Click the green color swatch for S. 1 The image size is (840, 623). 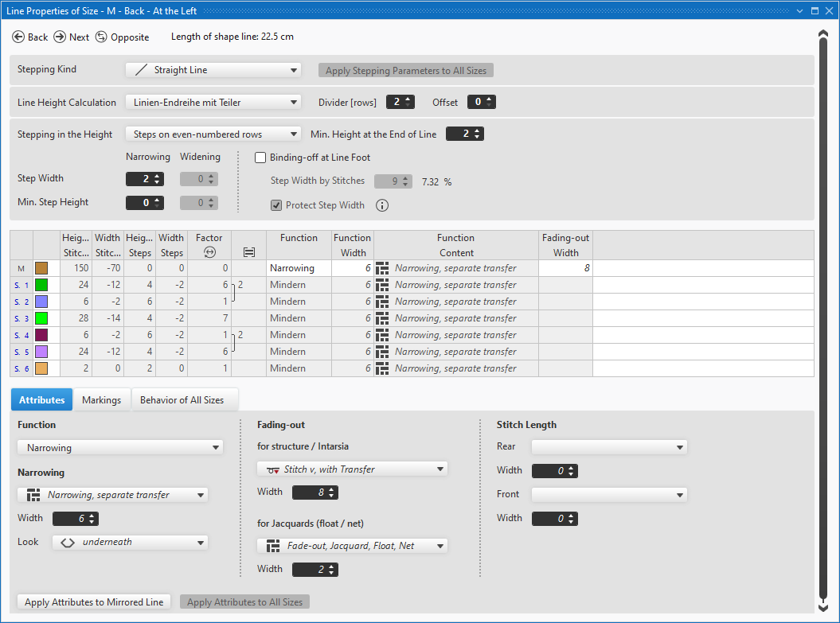point(42,285)
